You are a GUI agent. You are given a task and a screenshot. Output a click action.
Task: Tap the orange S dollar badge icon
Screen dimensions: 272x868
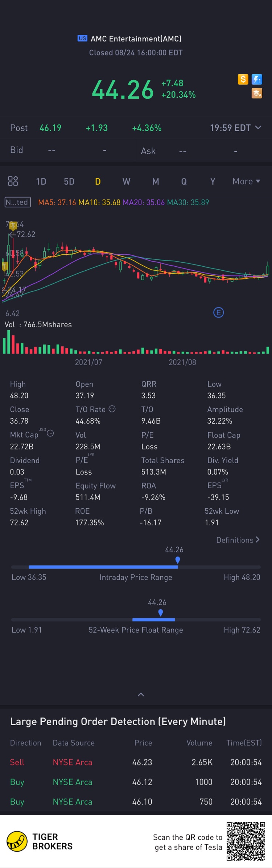click(243, 79)
